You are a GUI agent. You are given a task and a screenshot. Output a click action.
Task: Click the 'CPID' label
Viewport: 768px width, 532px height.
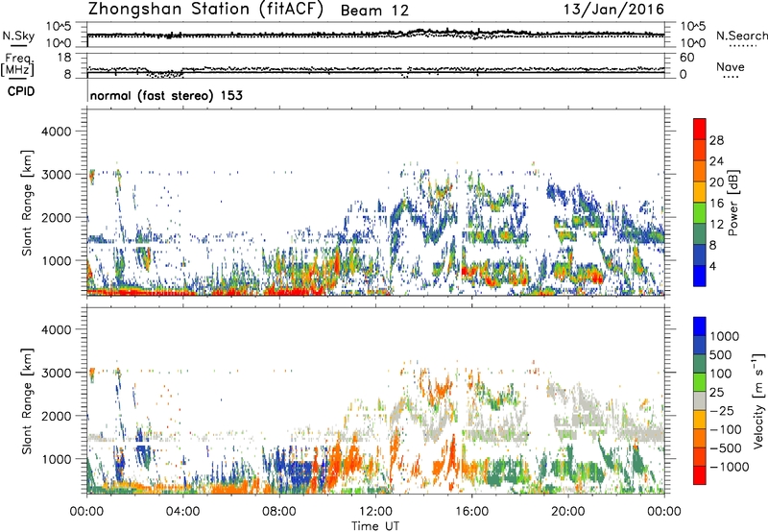pos(21,91)
